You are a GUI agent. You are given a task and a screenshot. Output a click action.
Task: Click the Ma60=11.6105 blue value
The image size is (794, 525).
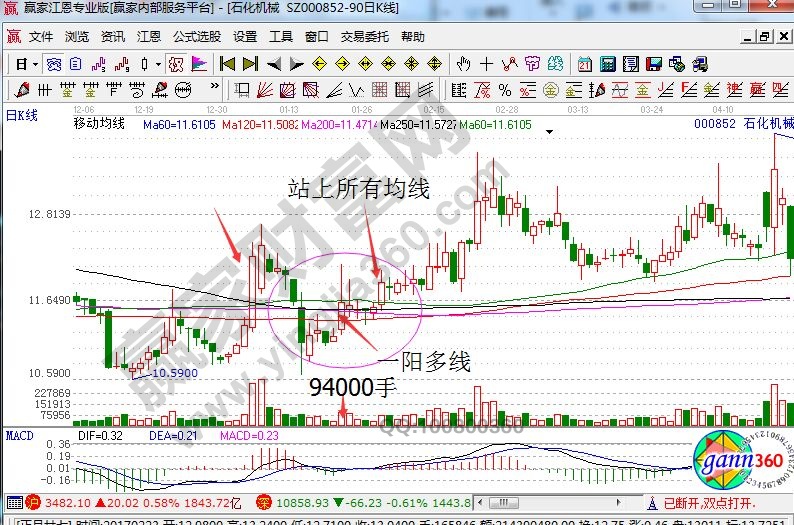tap(179, 125)
